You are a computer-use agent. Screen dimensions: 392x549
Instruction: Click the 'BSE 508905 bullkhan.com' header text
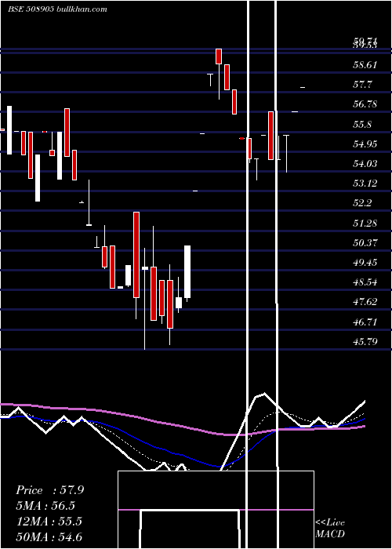pos(57,9)
